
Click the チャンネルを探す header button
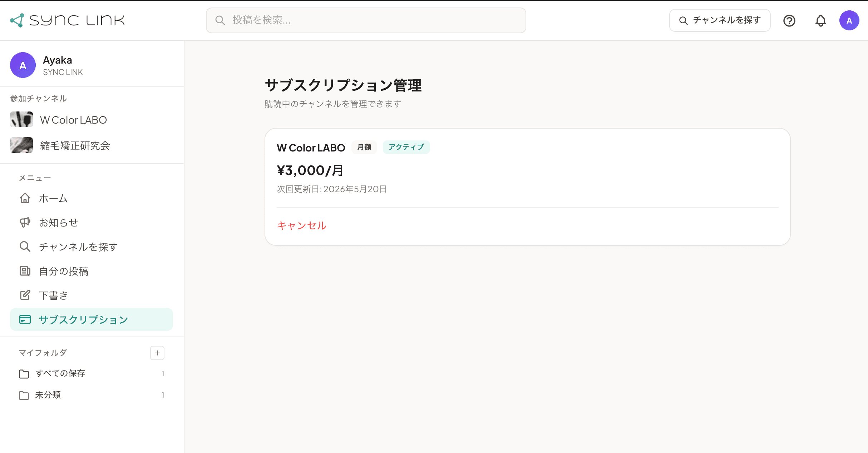coord(720,20)
